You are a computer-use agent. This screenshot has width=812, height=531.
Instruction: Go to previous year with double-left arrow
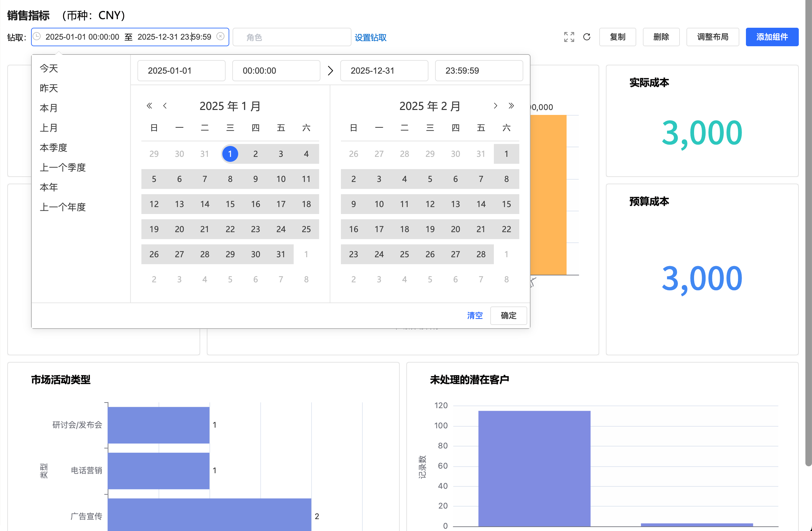[149, 106]
